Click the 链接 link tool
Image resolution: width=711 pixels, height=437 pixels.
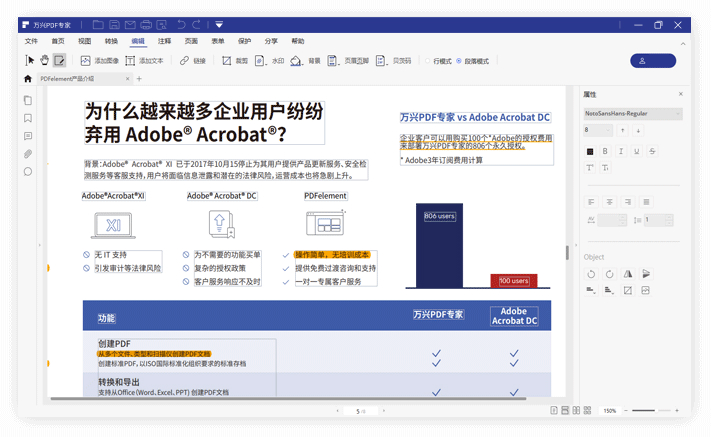(193, 61)
